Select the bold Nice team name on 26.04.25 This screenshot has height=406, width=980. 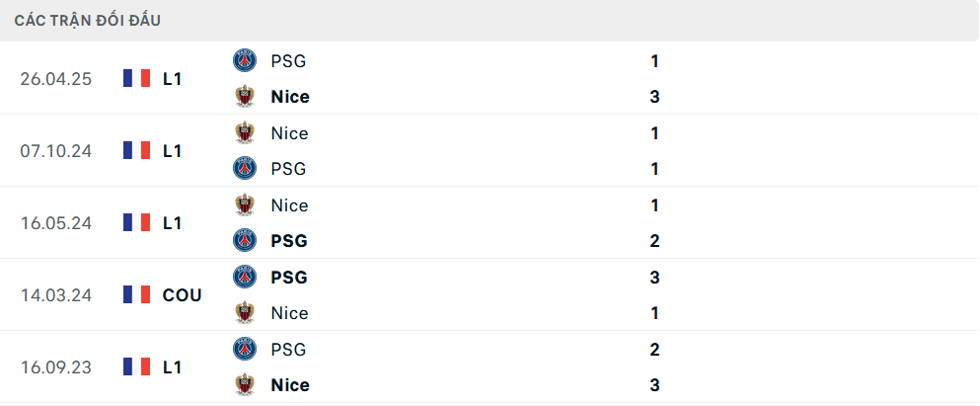coord(290,97)
